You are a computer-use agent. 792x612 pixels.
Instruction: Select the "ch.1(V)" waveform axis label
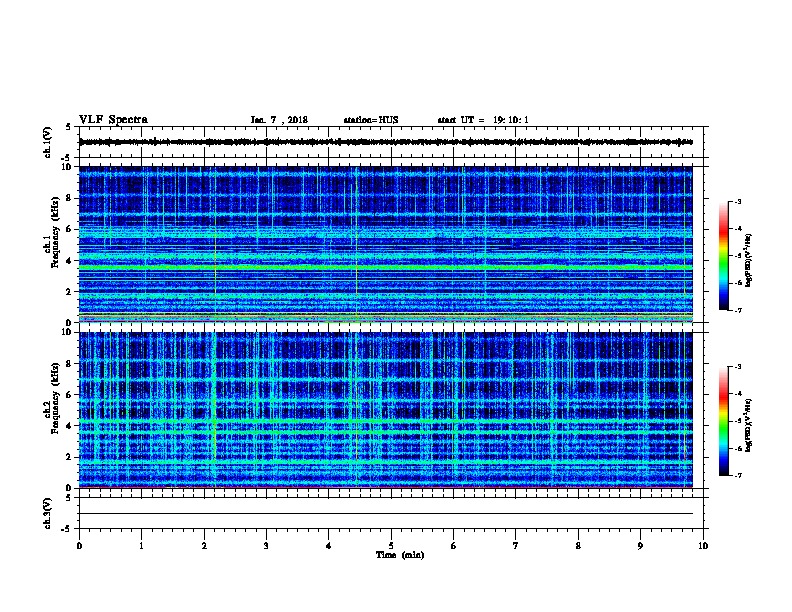click(47, 142)
